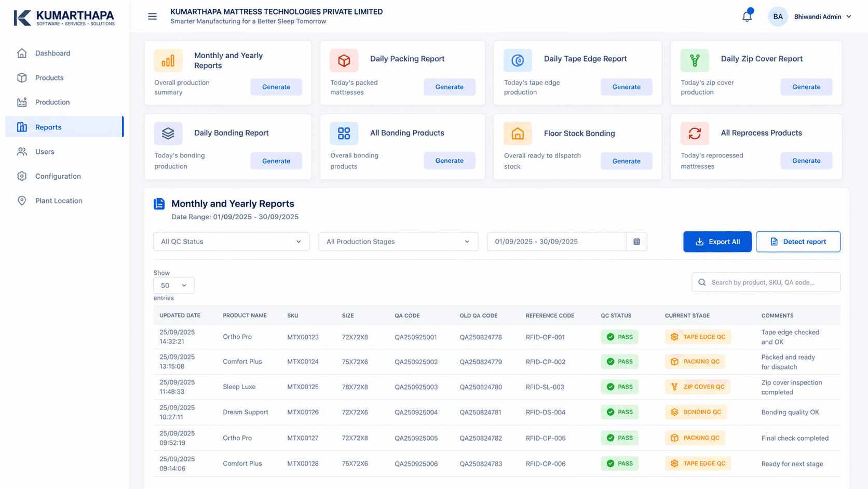This screenshot has width=868, height=489.
Task: Expand the All Production Stages dropdown
Action: (x=398, y=242)
